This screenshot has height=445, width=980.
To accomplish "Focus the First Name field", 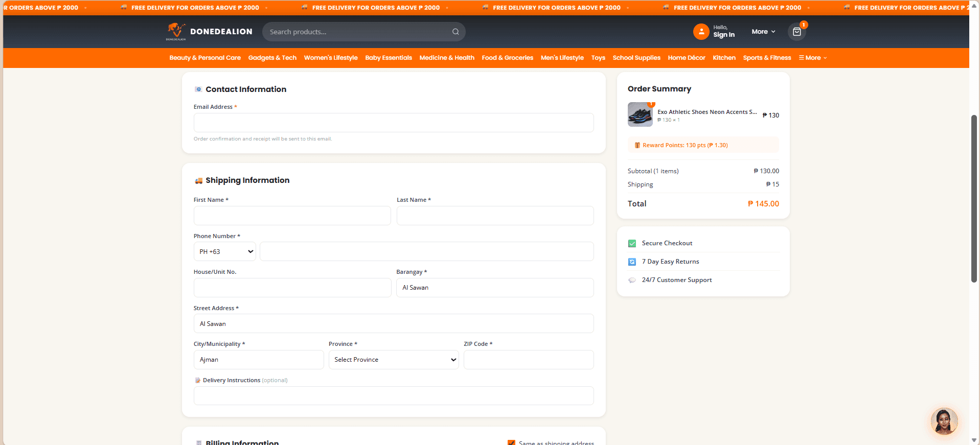I will 292,216.
